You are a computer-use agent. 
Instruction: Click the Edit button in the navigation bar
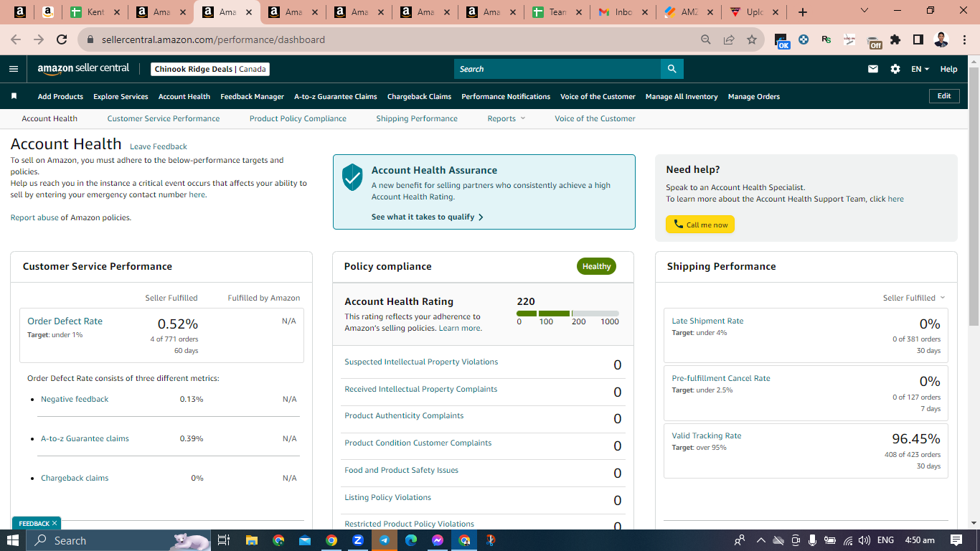944,96
